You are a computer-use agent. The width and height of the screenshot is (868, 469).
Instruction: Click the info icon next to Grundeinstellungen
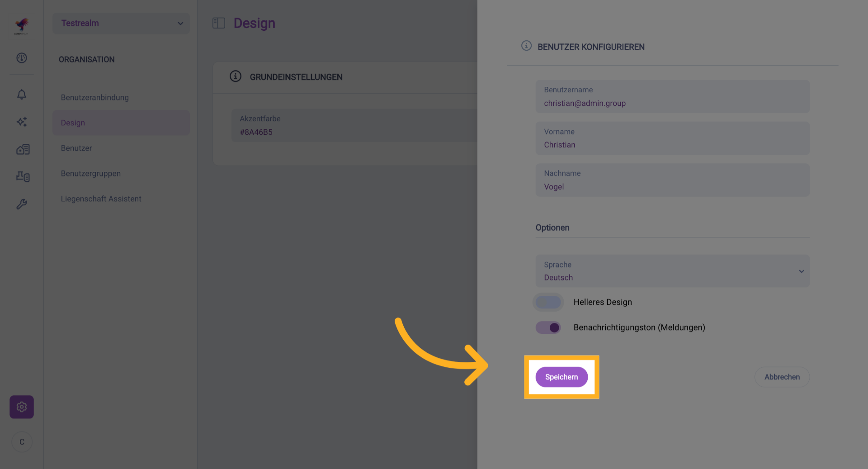[x=236, y=76]
